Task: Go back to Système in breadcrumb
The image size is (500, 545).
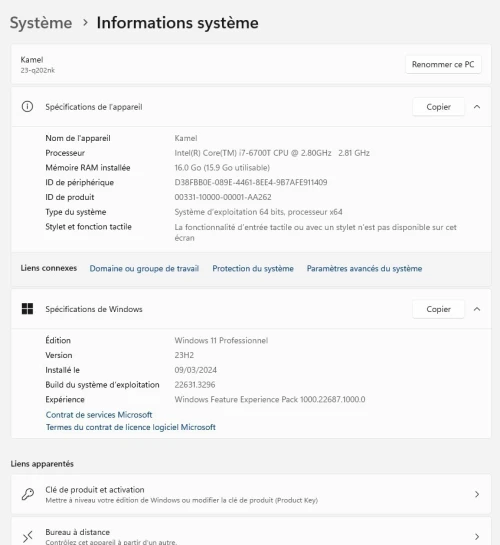Action: 41,23
